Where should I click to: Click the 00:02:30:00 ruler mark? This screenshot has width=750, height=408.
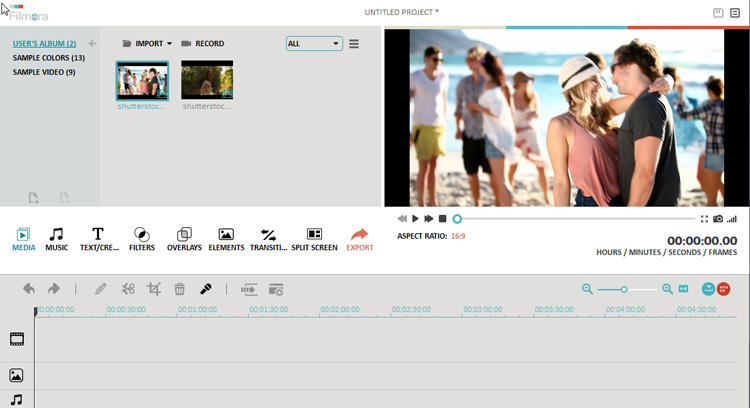411,309
